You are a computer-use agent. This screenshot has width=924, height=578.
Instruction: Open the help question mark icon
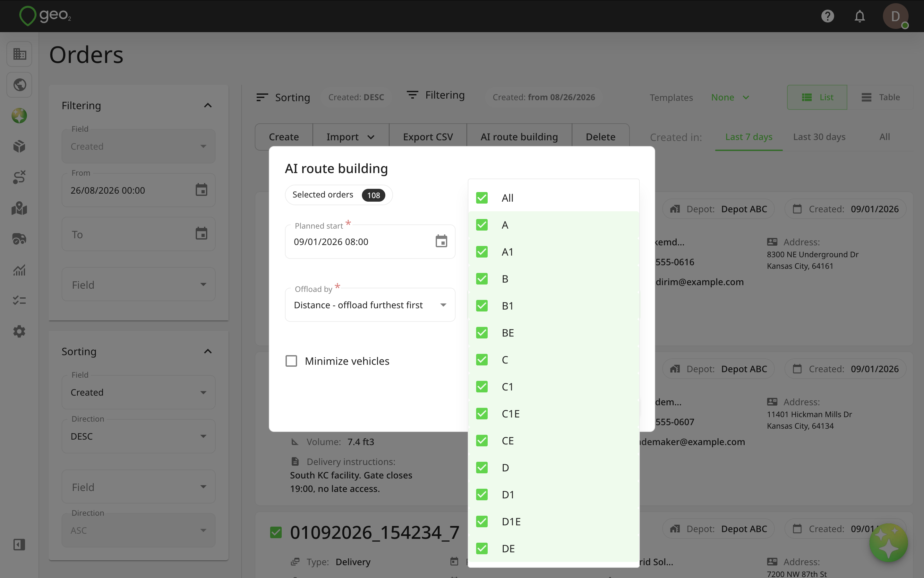827,16
